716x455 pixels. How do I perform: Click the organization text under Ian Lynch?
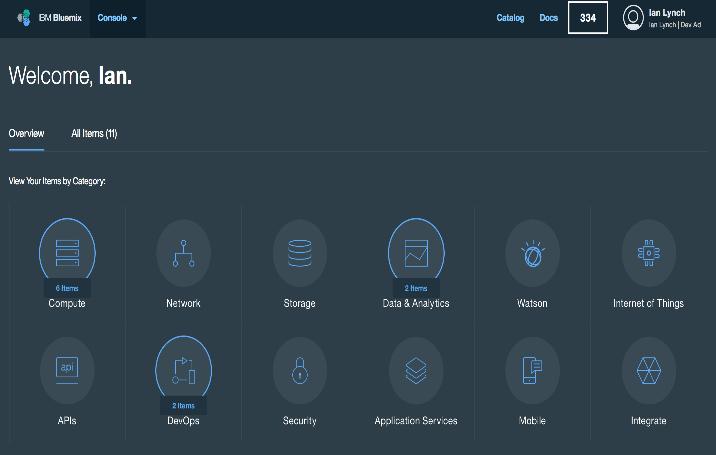[675, 25]
